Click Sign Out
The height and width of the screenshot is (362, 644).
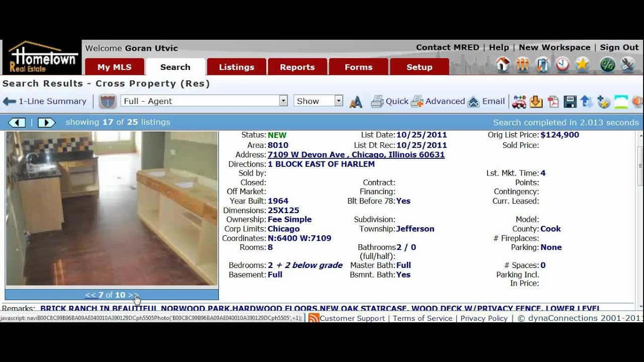click(619, 47)
